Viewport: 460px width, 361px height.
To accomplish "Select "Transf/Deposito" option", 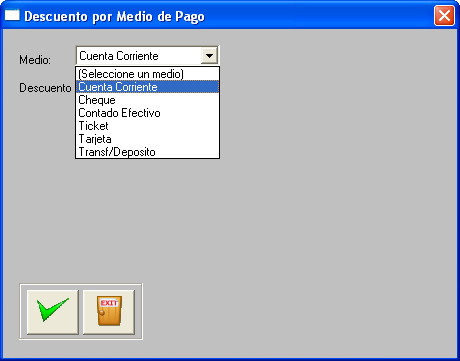I will pos(147,152).
